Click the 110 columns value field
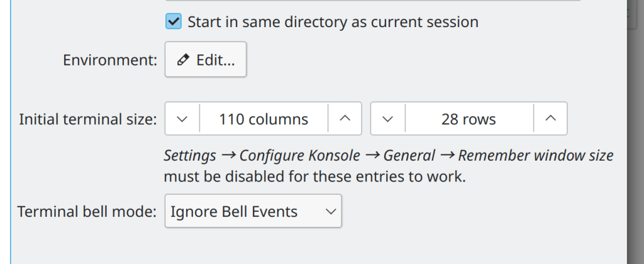 264,119
